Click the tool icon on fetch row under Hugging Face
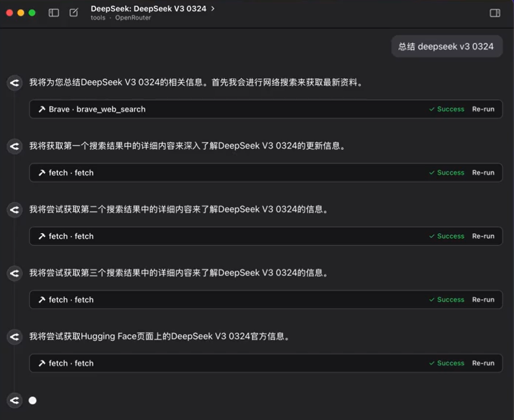The height and width of the screenshot is (420, 514). pyautogui.click(x=42, y=363)
